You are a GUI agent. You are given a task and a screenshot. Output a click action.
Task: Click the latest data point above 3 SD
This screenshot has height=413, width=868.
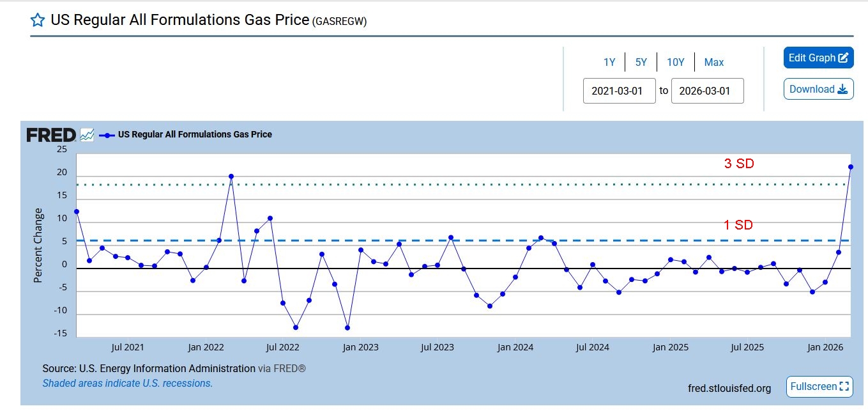click(851, 167)
